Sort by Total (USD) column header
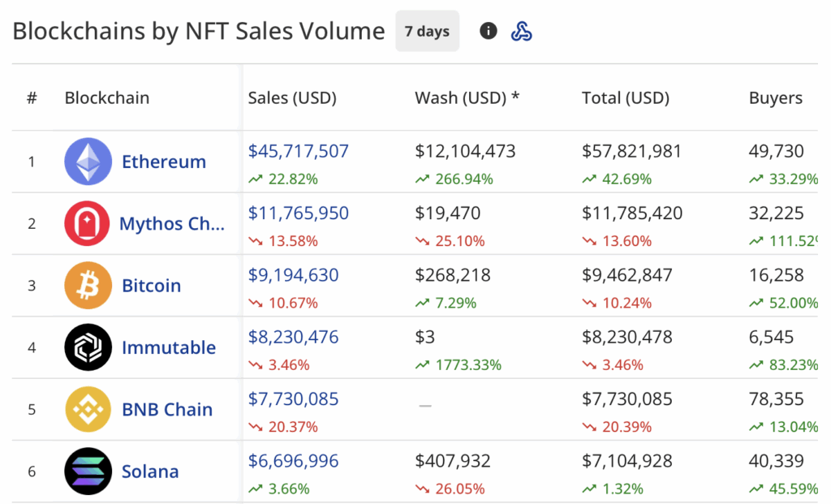Screen dimensions: 831x504 coord(625,98)
